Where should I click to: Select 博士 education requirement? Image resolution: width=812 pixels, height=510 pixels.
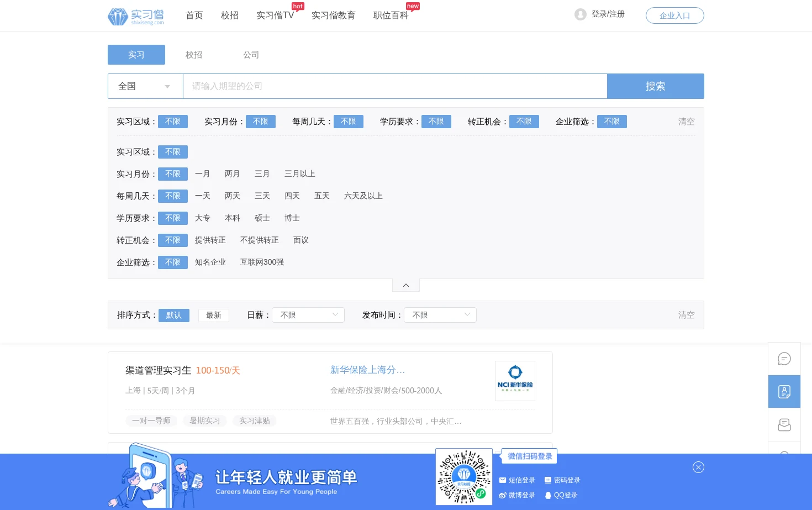coord(292,218)
